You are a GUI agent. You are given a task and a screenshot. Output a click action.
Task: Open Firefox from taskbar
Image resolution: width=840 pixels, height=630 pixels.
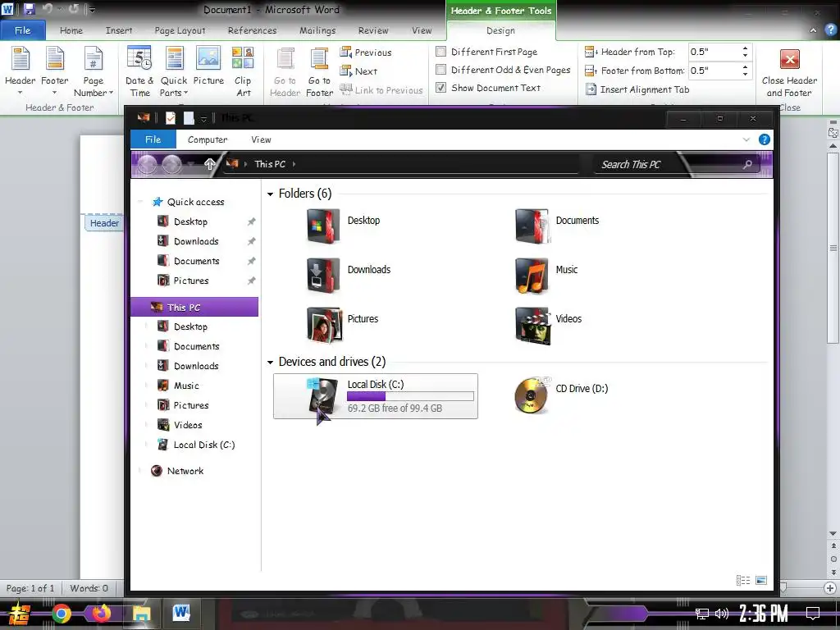101,614
